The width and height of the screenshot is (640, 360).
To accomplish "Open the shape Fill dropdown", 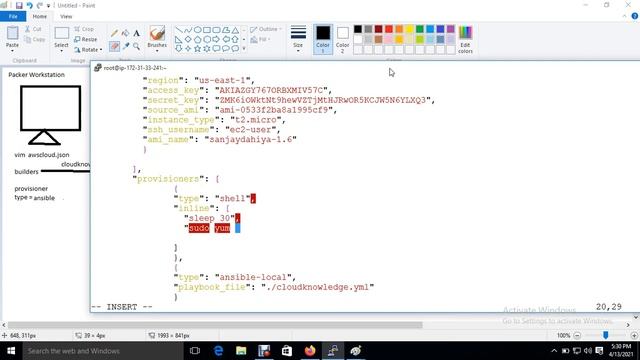I will [x=260, y=39].
